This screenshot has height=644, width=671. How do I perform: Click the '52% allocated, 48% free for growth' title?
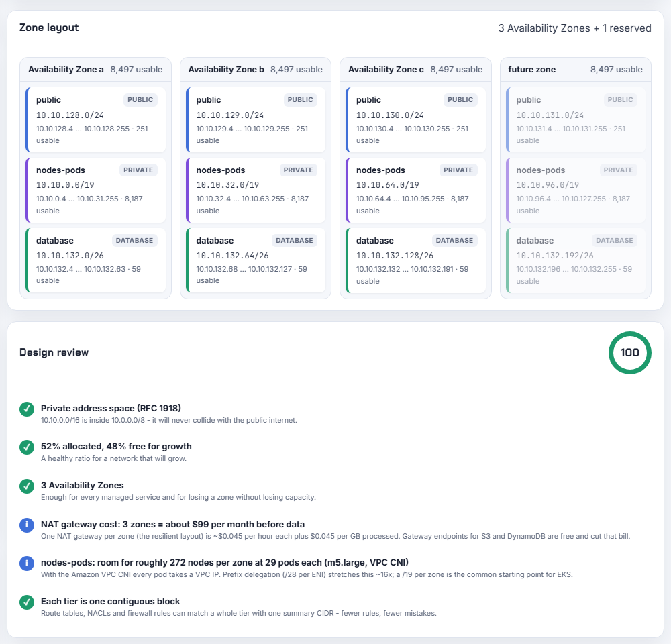coord(116,447)
